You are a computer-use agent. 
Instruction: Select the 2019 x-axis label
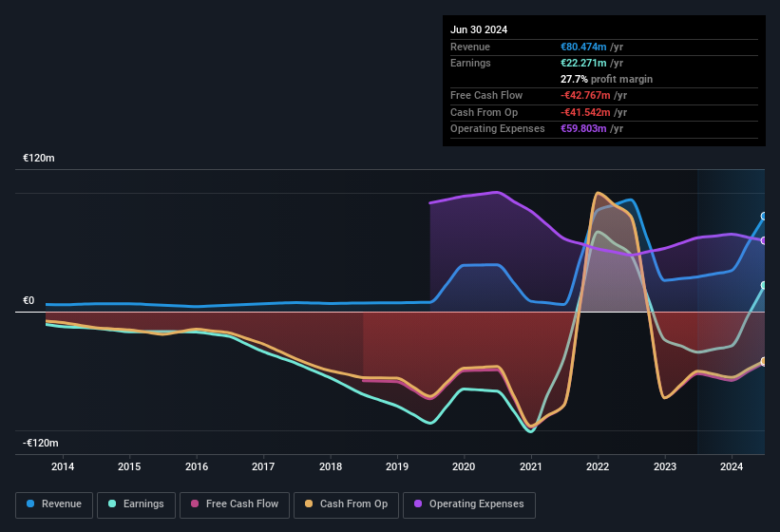click(x=397, y=466)
